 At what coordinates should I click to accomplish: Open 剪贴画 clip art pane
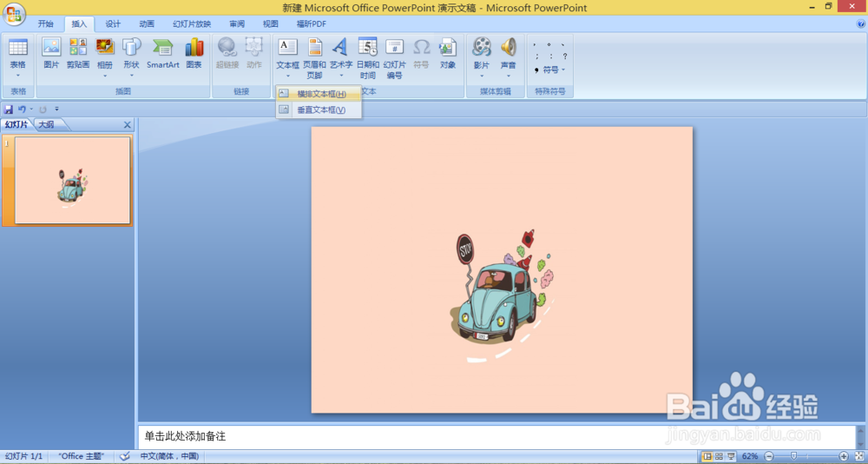[78, 47]
